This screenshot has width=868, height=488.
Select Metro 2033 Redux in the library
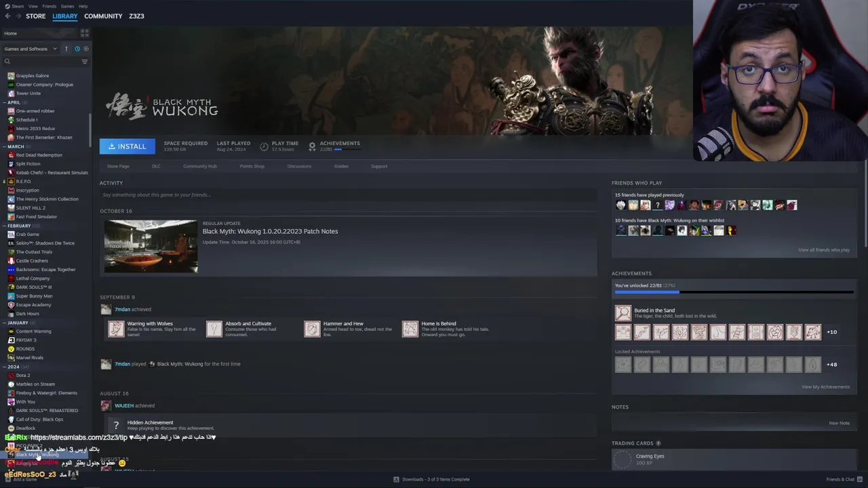click(36, 129)
